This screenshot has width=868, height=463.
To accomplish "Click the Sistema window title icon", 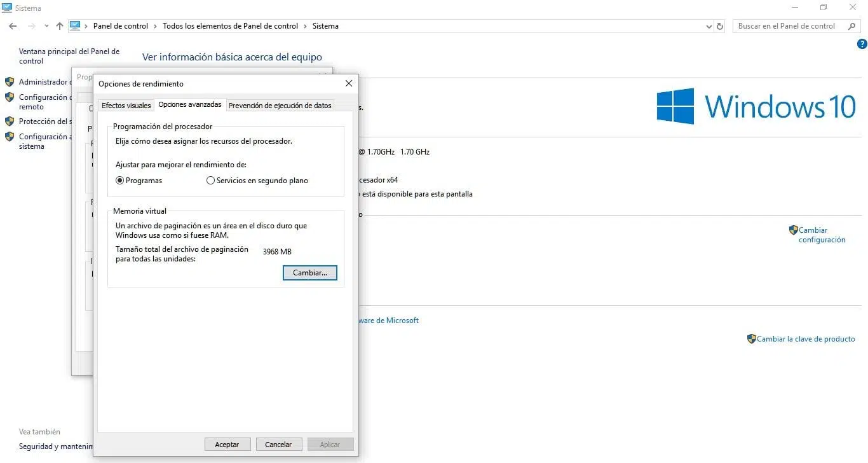I will [x=7, y=8].
